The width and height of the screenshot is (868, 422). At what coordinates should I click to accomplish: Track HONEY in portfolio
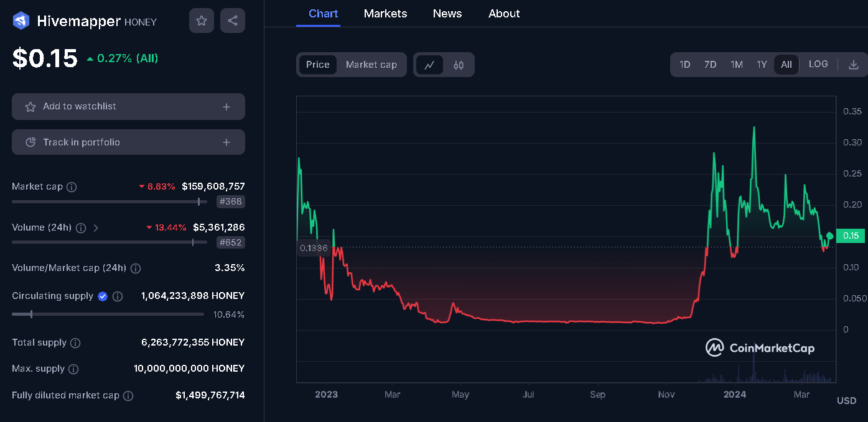[x=128, y=142]
